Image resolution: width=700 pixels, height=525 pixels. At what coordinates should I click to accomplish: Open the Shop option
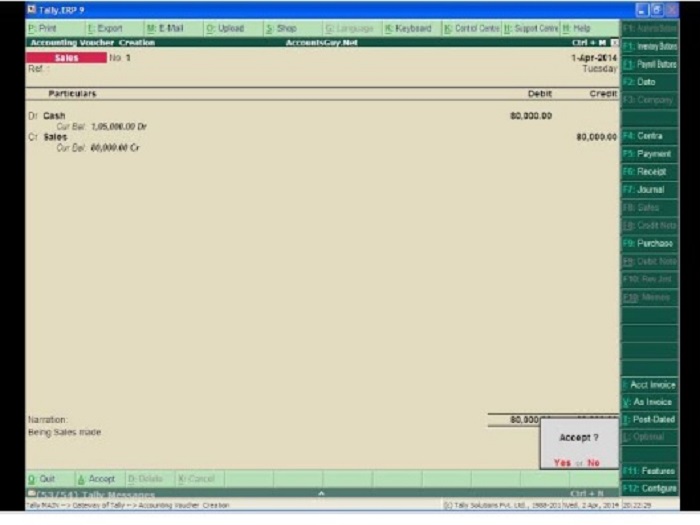click(x=281, y=29)
